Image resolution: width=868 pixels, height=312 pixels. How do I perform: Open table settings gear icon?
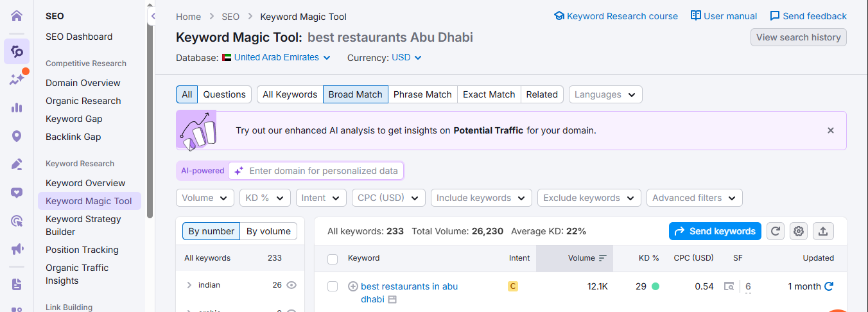tap(798, 231)
